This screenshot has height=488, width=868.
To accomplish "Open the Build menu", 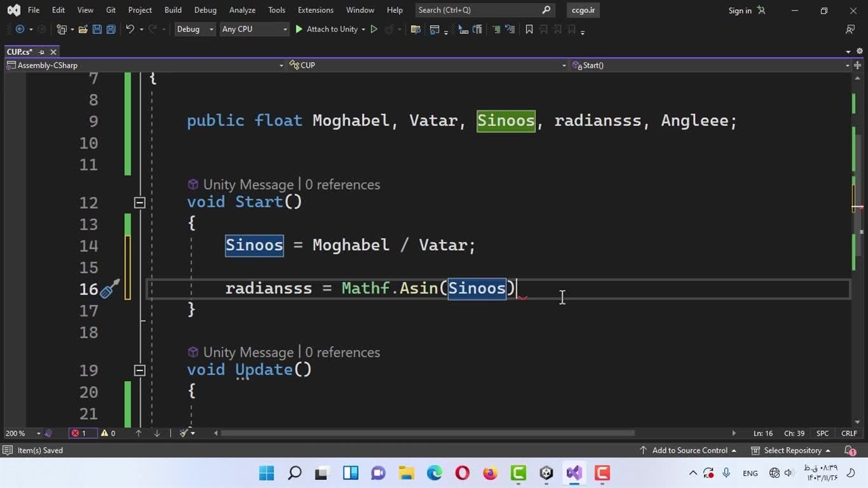I will pyautogui.click(x=173, y=10).
